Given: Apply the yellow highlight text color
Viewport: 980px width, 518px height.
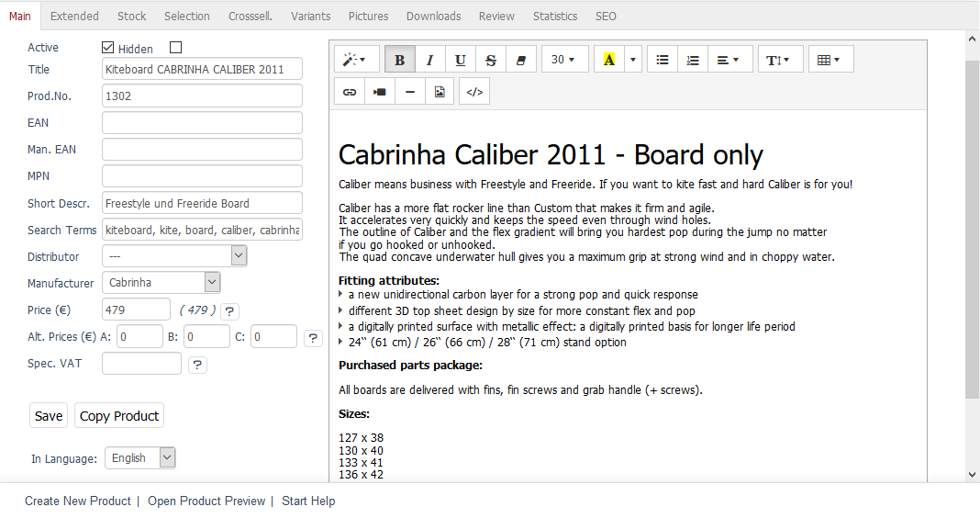Looking at the screenshot, I should (x=608, y=60).
